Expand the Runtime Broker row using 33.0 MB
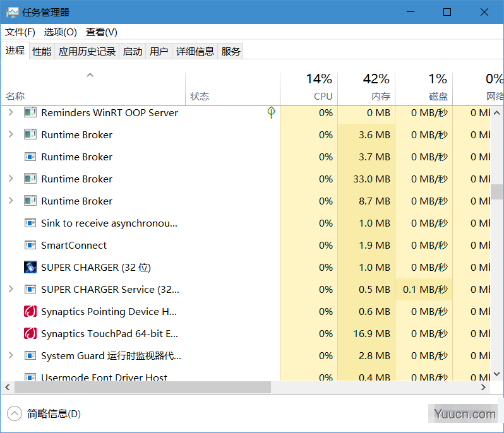The image size is (504, 433). (11, 179)
